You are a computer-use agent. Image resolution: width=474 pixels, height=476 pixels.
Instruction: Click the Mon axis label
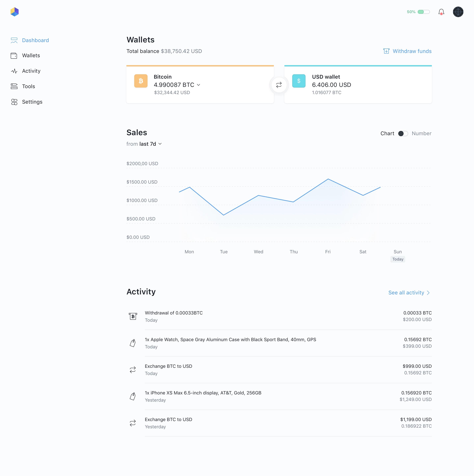pyautogui.click(x=189, y=252)
